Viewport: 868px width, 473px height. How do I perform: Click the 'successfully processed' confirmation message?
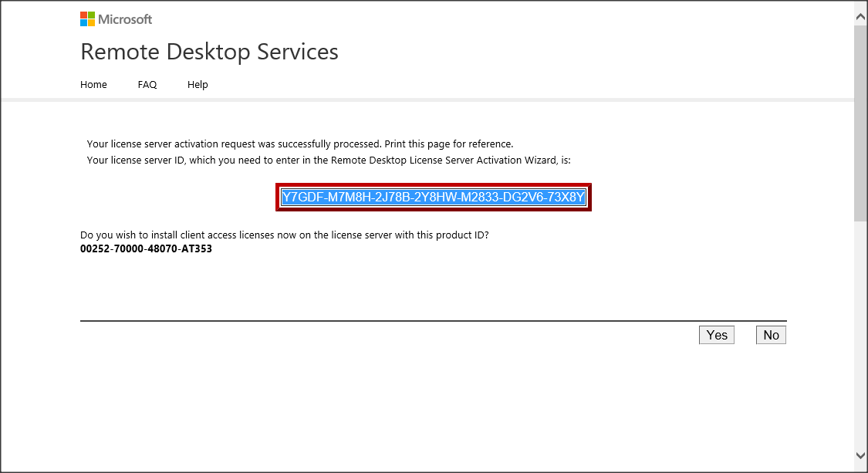click(299, 144)
